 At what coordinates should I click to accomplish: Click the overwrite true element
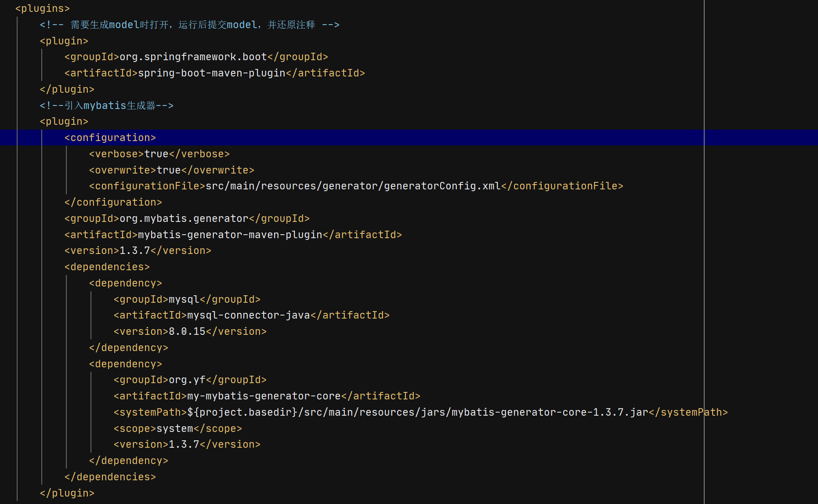tap(171, 170)
